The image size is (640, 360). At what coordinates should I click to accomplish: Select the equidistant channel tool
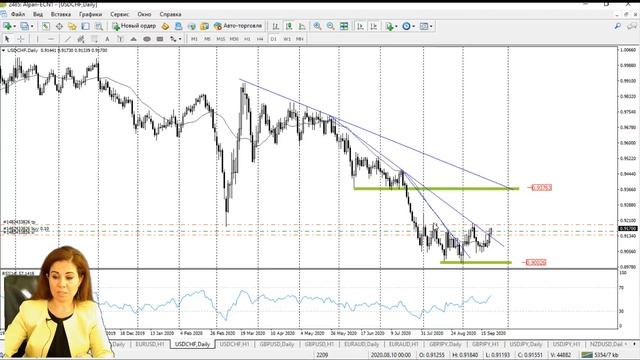(81, 39)
